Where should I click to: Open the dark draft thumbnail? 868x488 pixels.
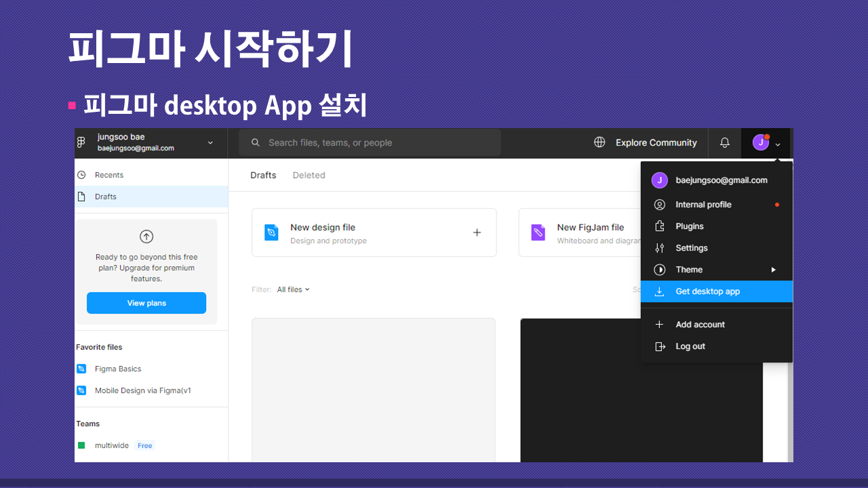pos(642,413)
